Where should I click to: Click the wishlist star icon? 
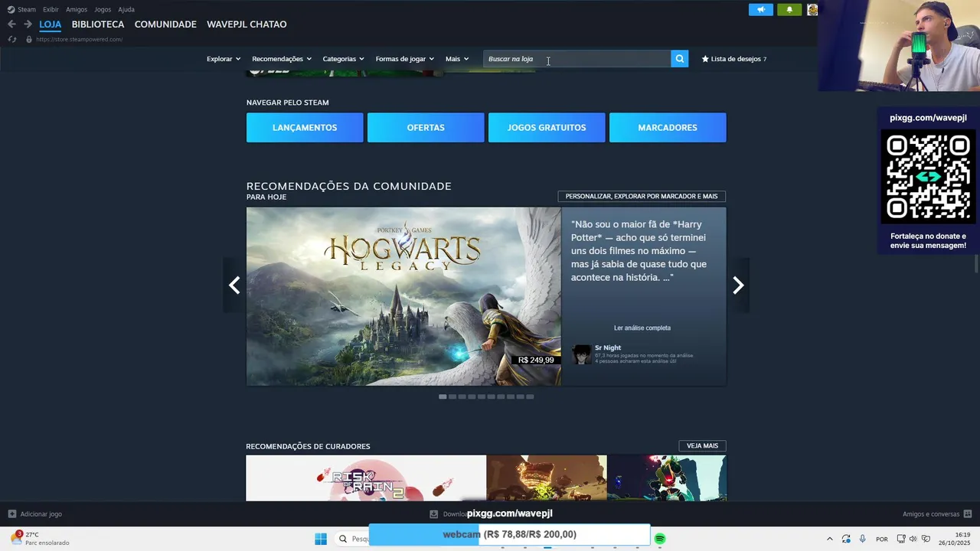[x=705, y=59]
